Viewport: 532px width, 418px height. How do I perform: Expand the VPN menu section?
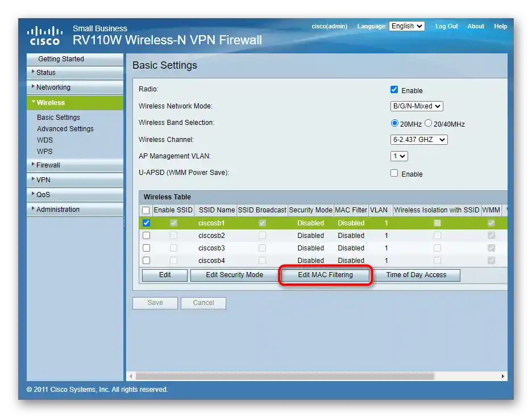pos(75,179)
